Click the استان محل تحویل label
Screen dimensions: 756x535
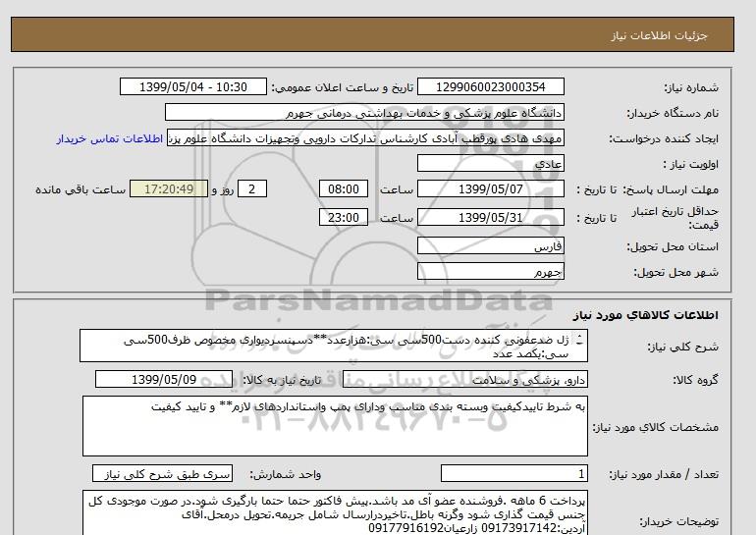pyautogui.click(x=673, y=246)
